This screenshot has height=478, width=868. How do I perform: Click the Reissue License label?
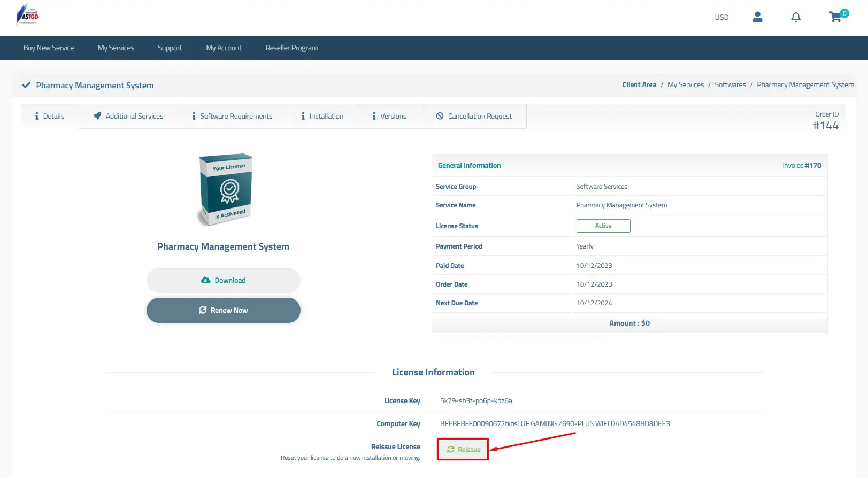tap(396, 446)
